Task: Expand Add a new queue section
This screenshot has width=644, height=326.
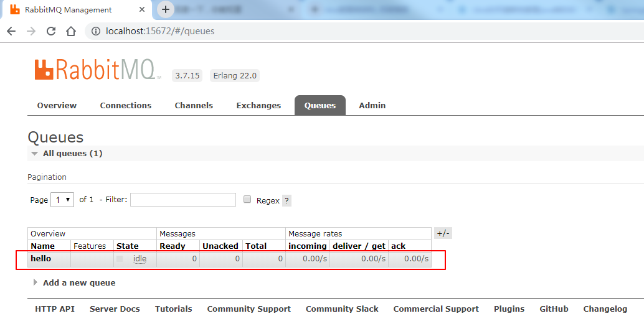Action: click(x=74, y=282)
